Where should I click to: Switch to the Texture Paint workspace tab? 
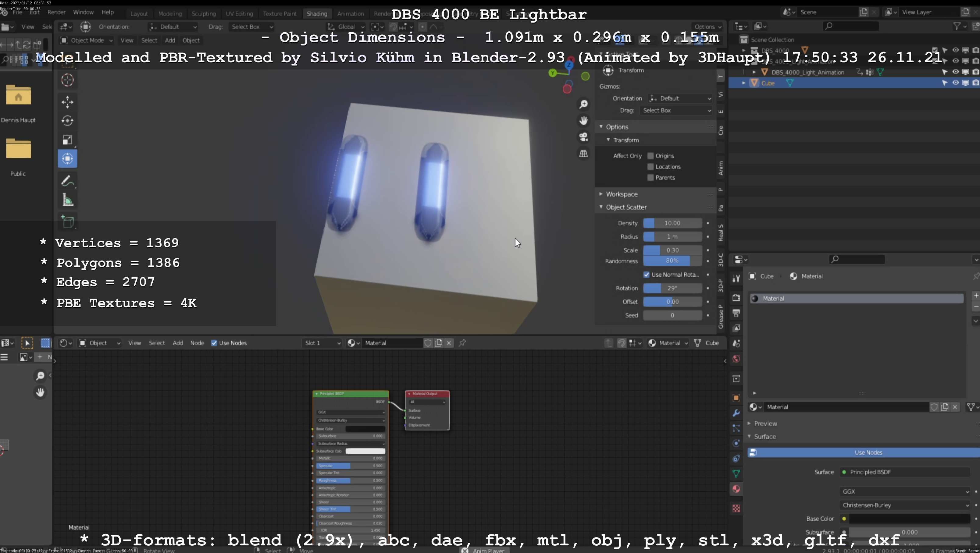point(280,14)
